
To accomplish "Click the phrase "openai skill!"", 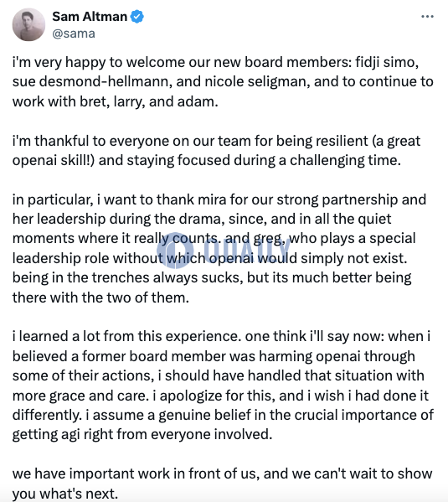I will pos(51,161).
